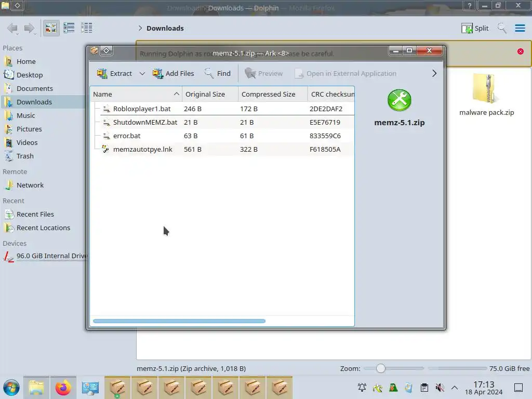Screen dimensions: 532x399
Task: Open the system settings taskbar icon
Action: pos(90,388)
